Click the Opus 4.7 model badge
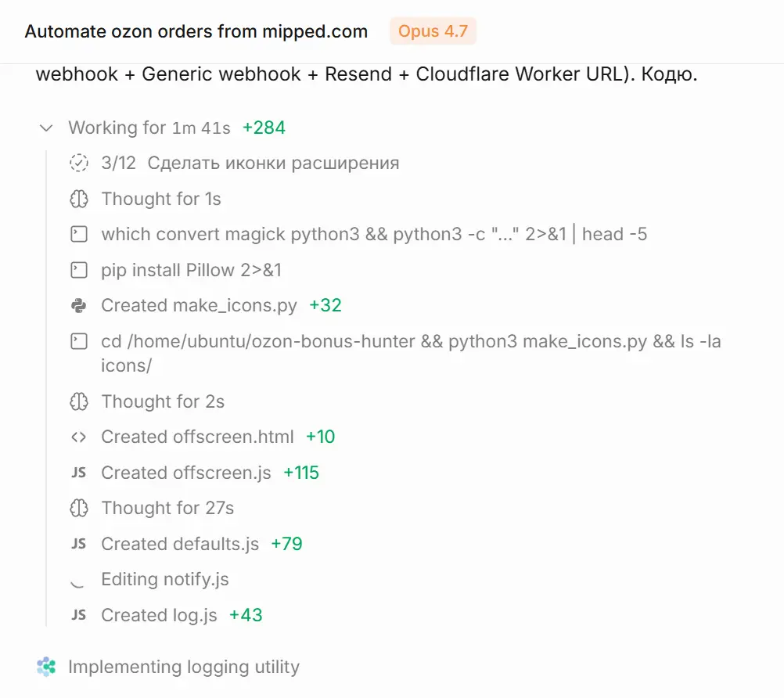This screenshot has height=698, width=784. point(433,31)
